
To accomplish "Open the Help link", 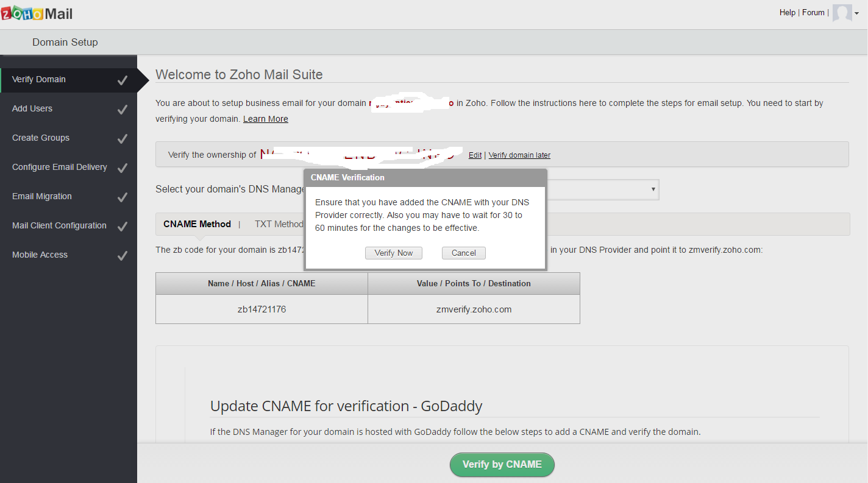I will (787, 12).
